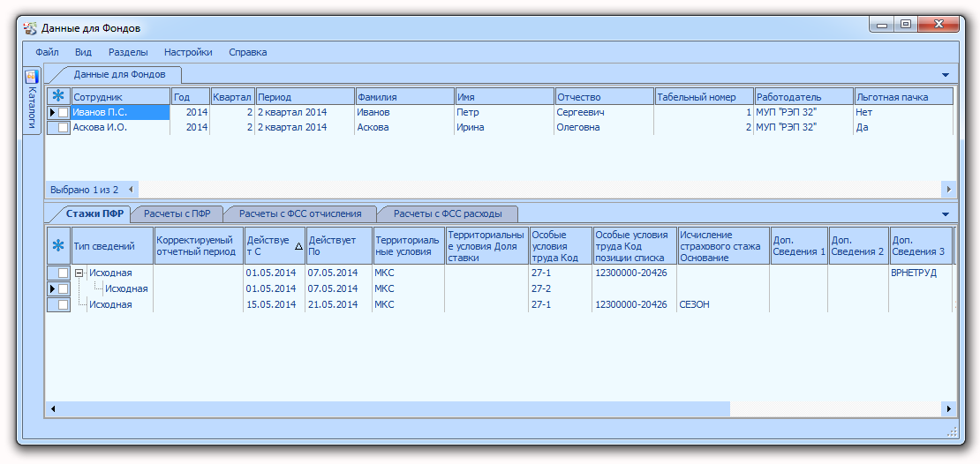Sort by the Имя column header

(x=504, y=97)
